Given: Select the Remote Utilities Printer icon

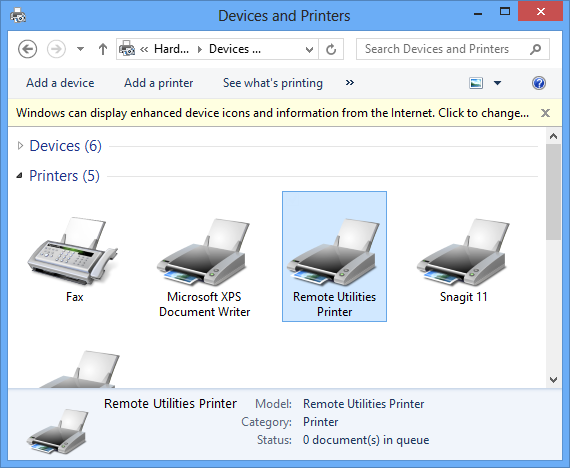Looking at the screenshot, I should [334, 252].
